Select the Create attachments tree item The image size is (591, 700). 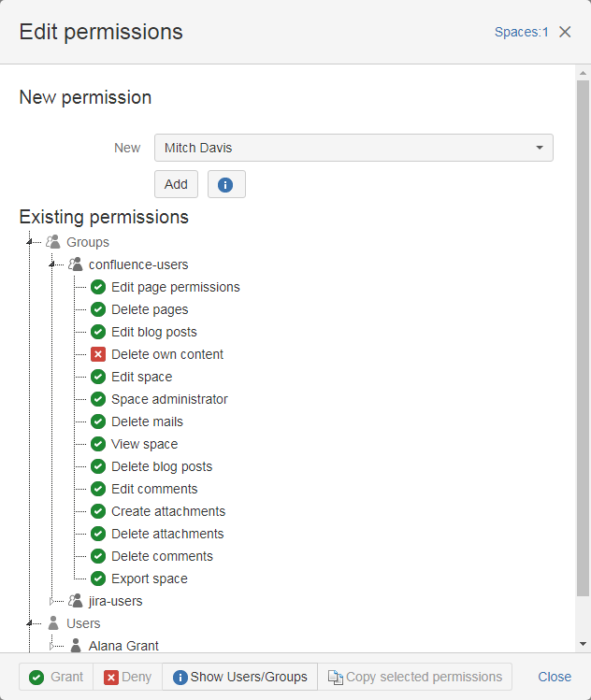tap(168, 511)
